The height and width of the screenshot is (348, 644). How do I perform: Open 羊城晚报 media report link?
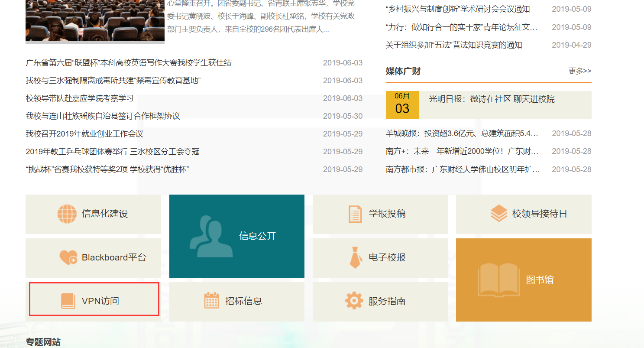click(462, 133)
